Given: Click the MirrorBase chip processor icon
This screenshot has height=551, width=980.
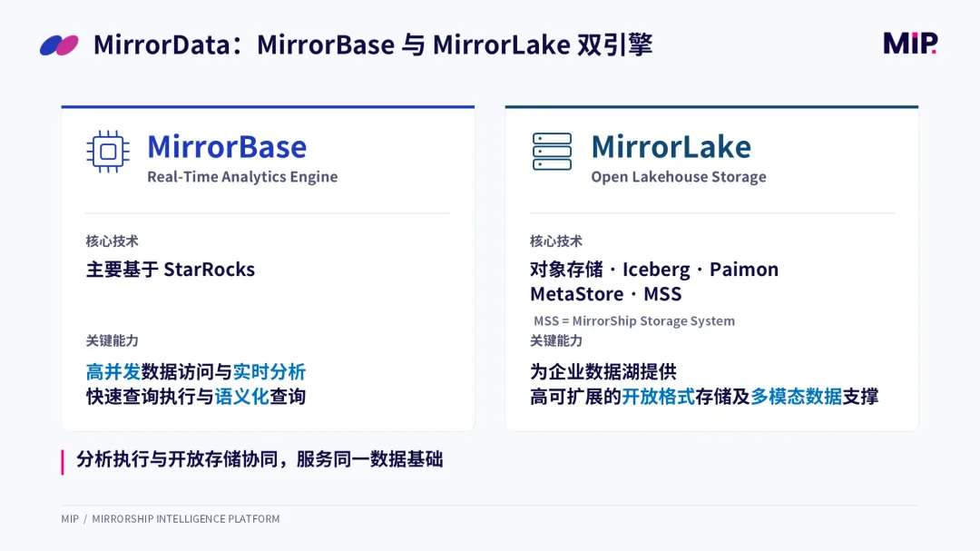Looking at the screenshot, I should point(107,152).
